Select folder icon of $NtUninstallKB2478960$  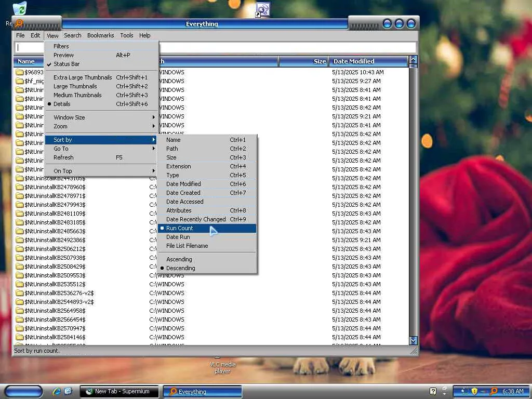coord(20,187)
